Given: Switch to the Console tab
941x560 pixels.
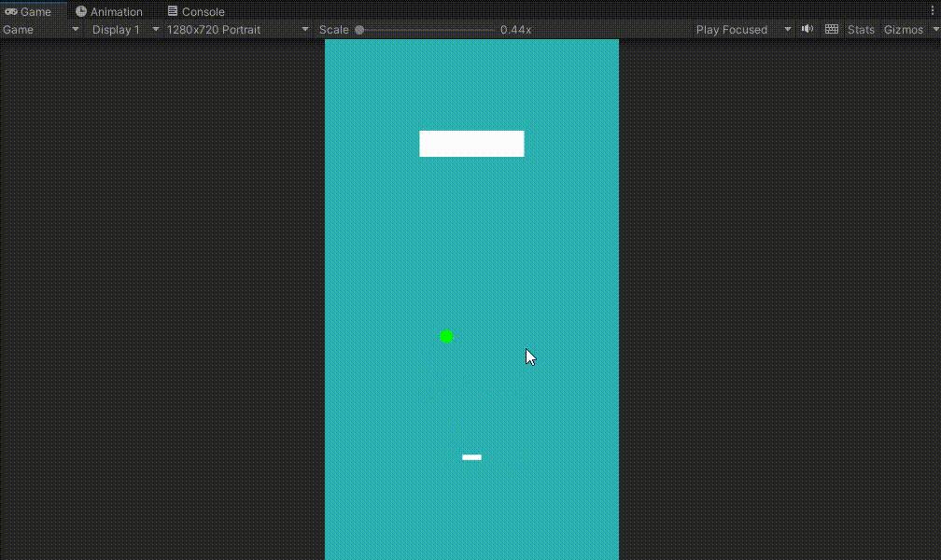Looking at the screenshot, I should 196,11.
